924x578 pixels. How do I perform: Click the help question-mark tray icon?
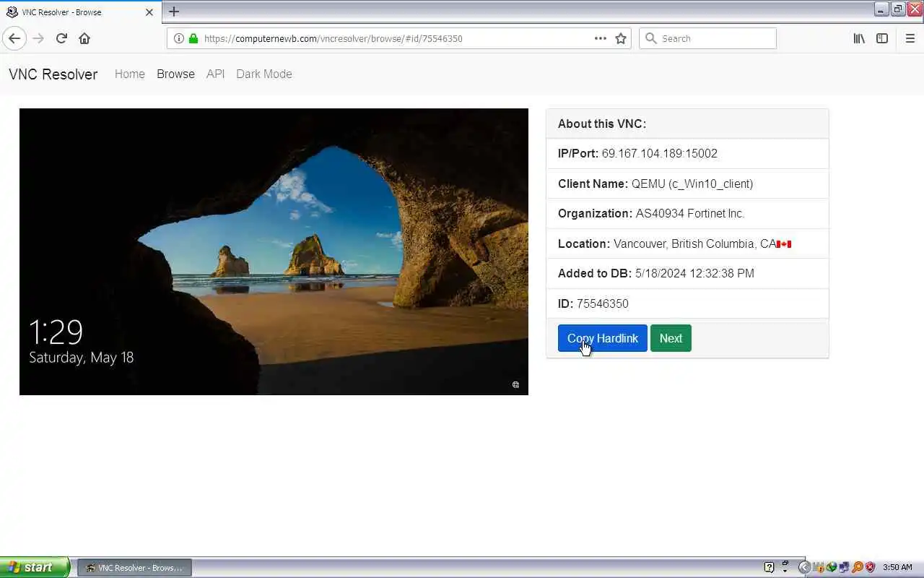coord(770,568)
